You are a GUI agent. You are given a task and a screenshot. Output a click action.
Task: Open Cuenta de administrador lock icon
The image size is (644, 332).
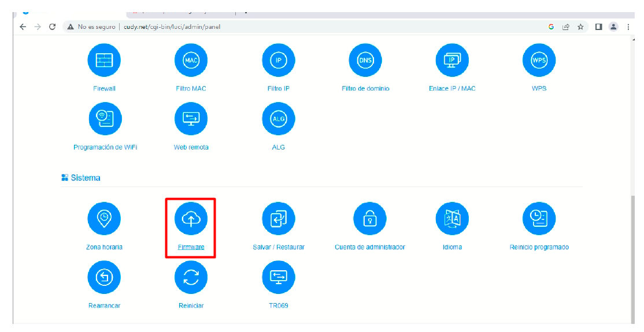click(369, 218)
